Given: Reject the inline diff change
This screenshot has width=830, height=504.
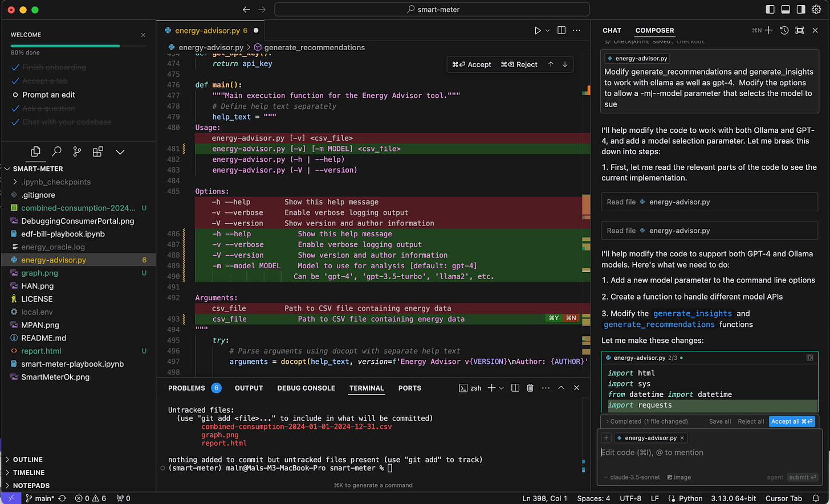Looking at the screenshot, I should coord(519,64).
